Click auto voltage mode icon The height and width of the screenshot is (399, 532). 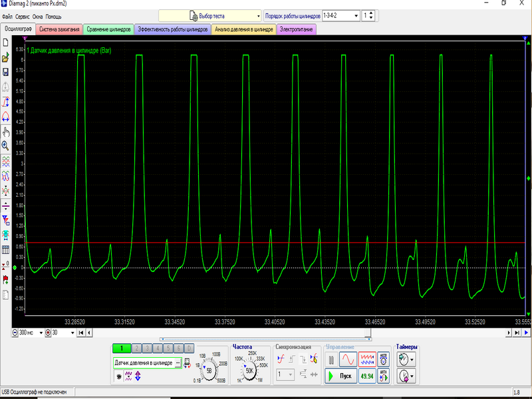[x=384, y=359]
